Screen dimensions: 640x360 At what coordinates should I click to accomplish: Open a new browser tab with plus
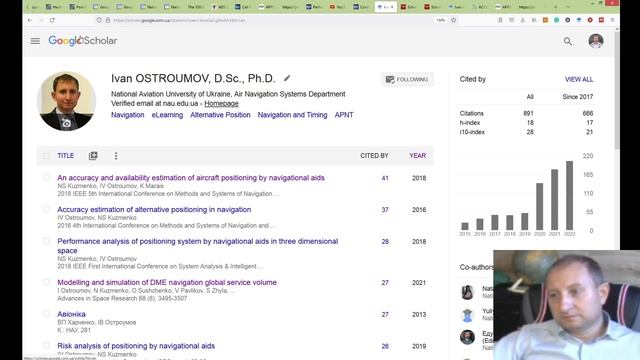pyautogui.click(x=555, y=7)
